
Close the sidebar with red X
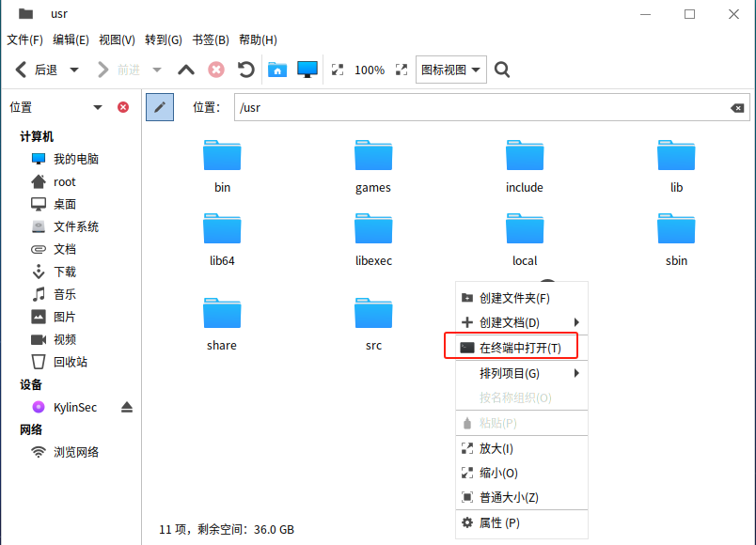123,107
